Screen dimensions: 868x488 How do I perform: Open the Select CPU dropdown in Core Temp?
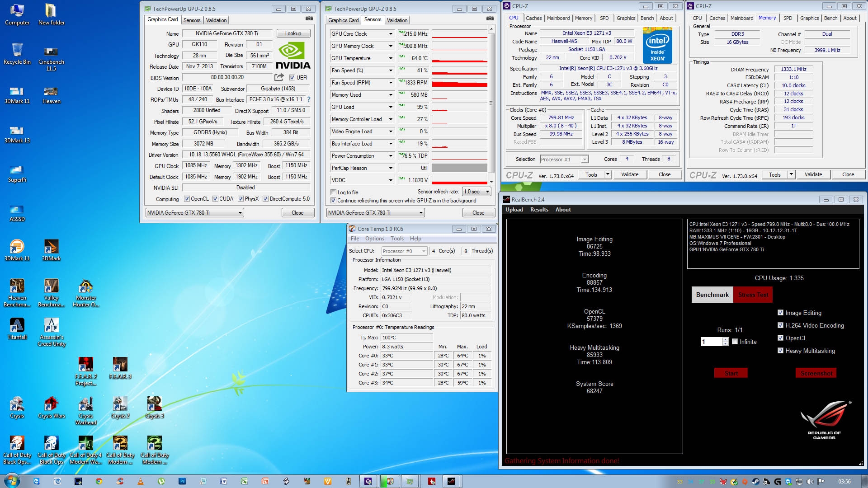[404, 251]
